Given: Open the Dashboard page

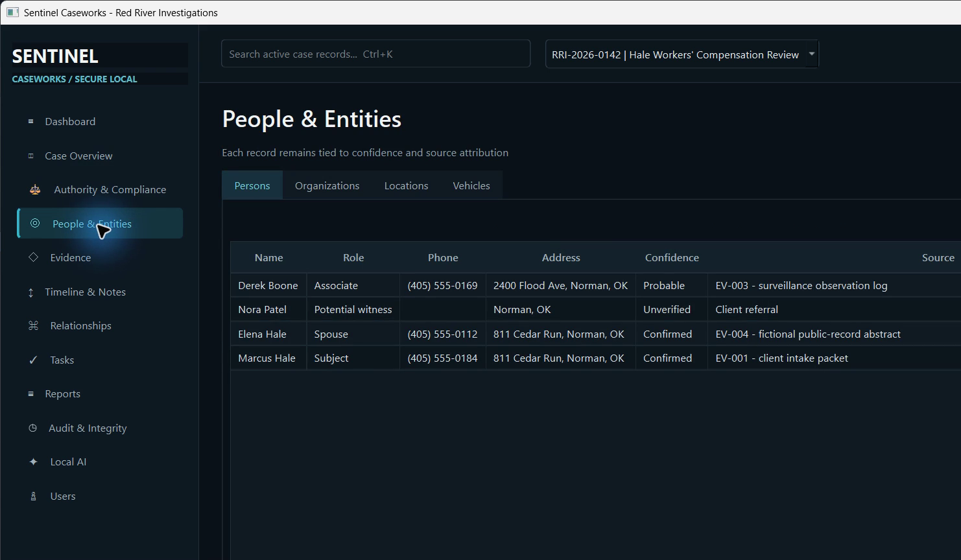Looking at the screenshot, I should (100, 121).
